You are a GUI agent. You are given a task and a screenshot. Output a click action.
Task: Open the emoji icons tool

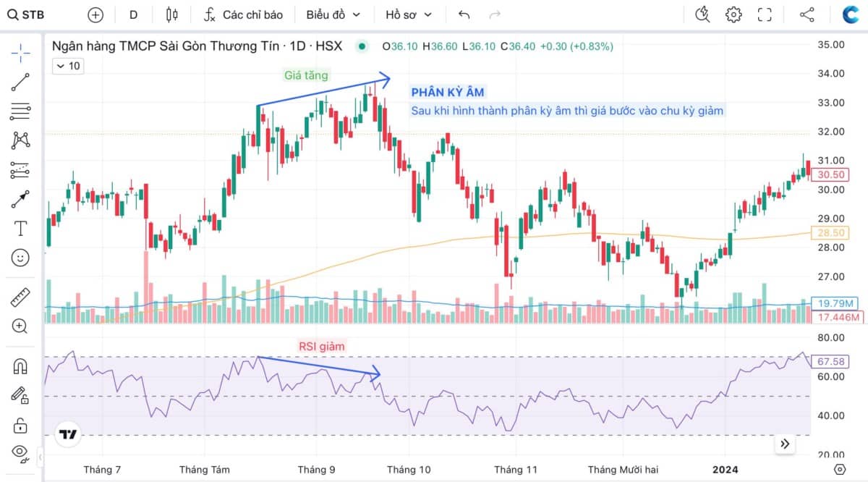(x=20, y=258)
